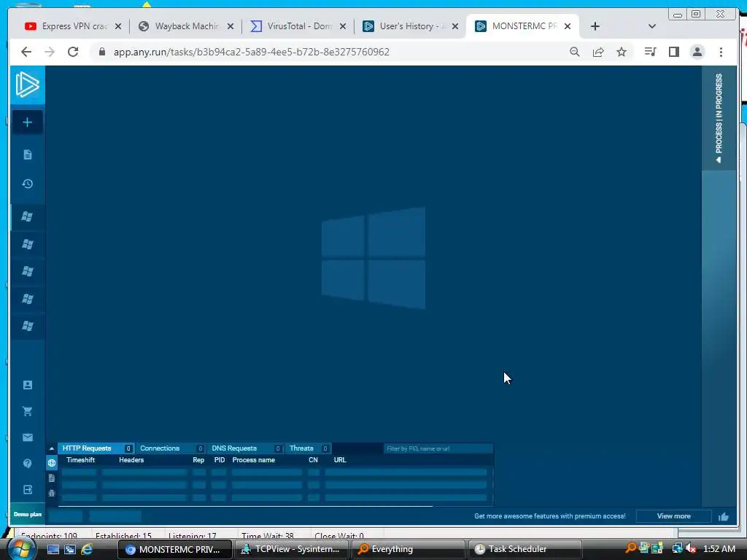
Task: Click the sign out icon in sidebar
Action: (27, 489)
